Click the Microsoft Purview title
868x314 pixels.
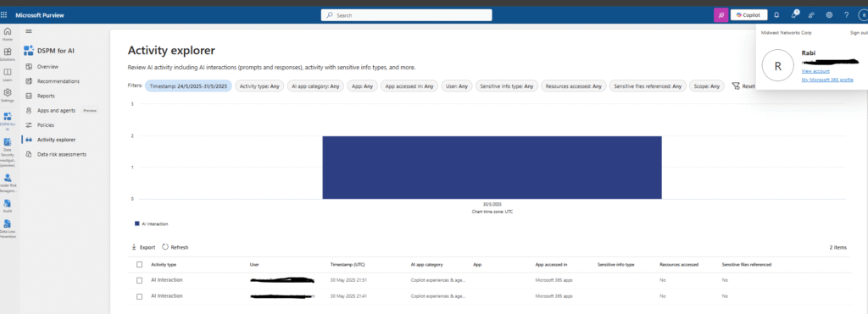pyautogui.click(x=39, y=15)
